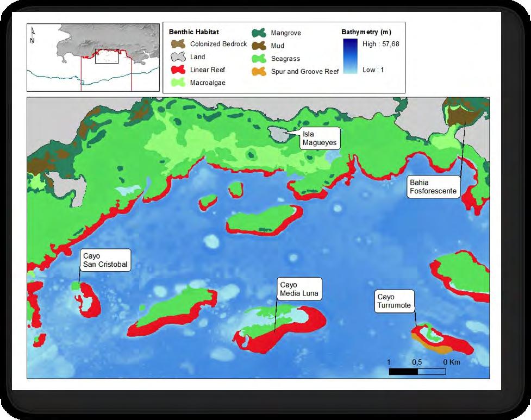
Task: Click the Linear Reef legend text
Action: pos(208,70)
